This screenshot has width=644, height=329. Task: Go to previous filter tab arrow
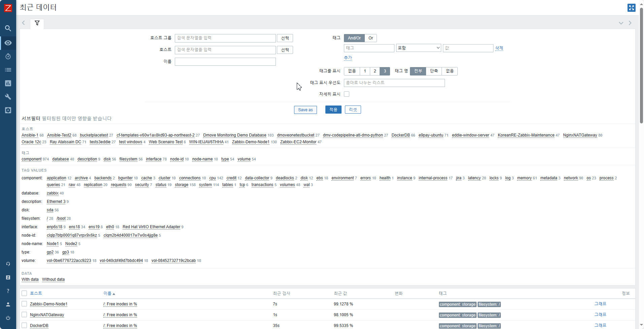[24, 23]
